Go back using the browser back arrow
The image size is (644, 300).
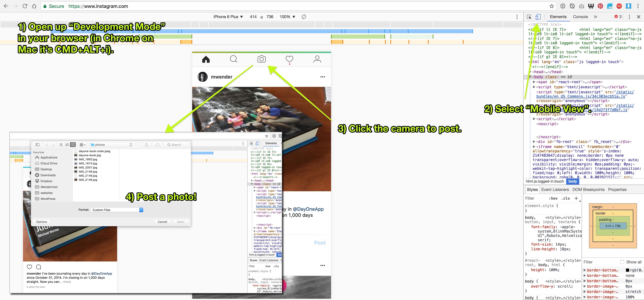coord(6,6)
